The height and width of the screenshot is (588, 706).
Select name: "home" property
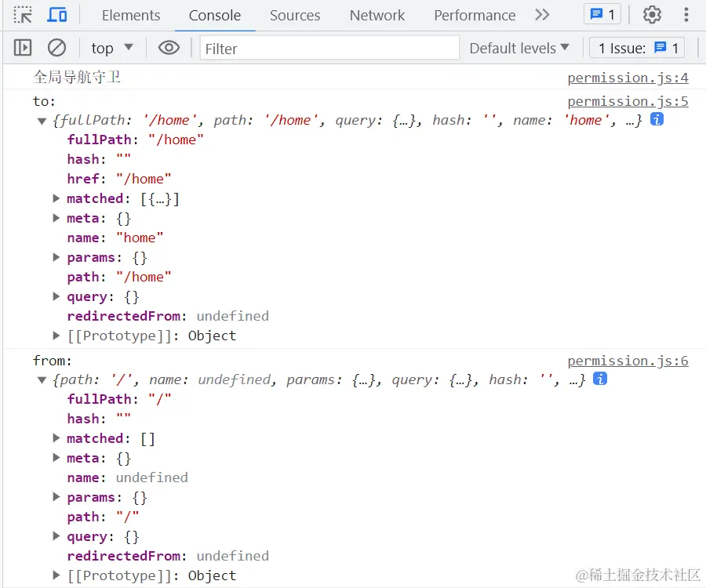(115, 238)
